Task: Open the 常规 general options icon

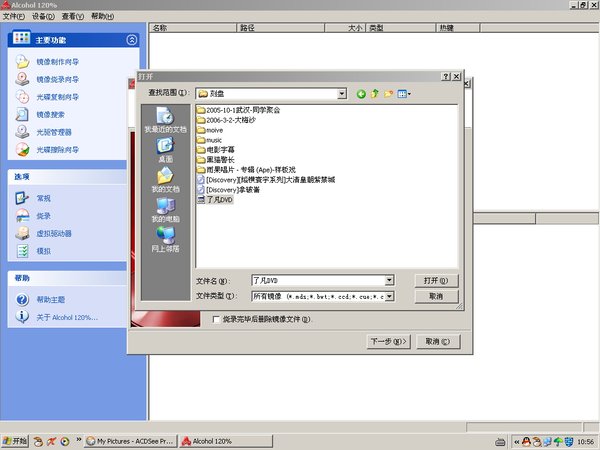Action: 22,198
